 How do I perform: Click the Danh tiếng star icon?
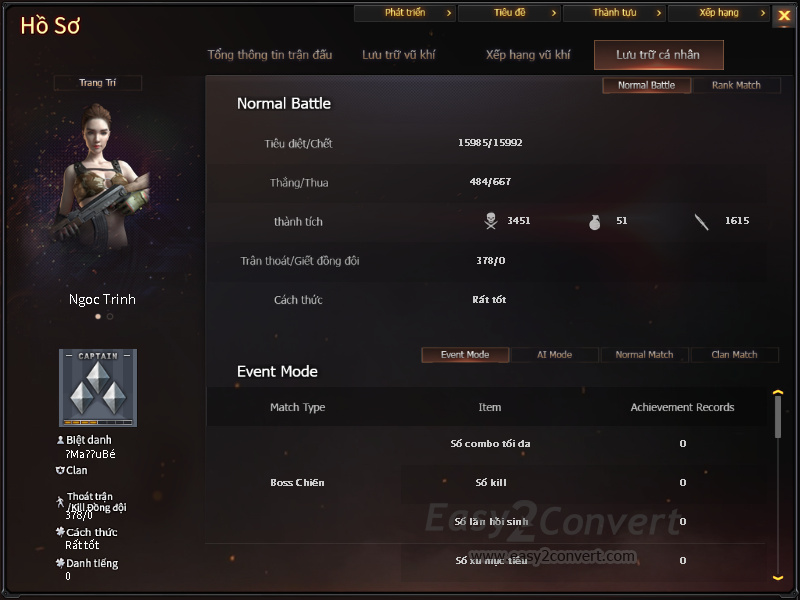pyautogui.click(x=60, y=563)
